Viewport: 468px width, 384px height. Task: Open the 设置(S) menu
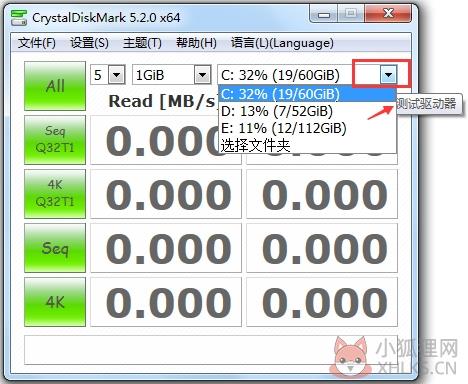pos(89,43)
